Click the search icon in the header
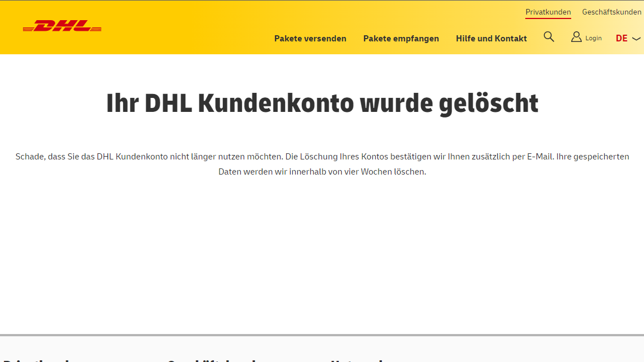 [x=549, y=36]
